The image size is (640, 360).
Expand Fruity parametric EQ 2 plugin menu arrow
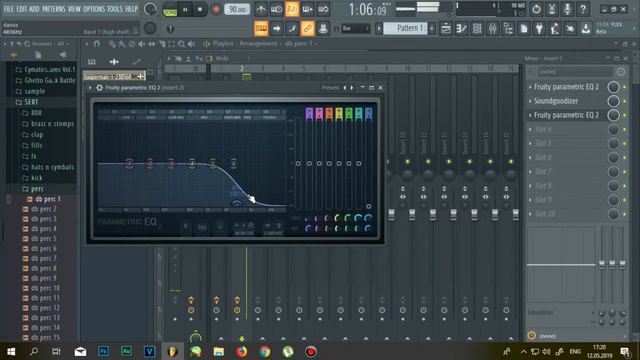click(x=90, y=88)
